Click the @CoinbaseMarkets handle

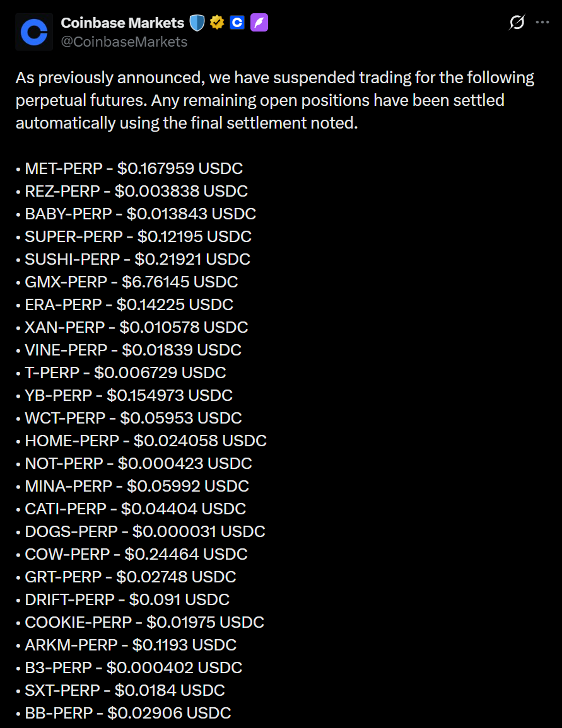point(124,42)
